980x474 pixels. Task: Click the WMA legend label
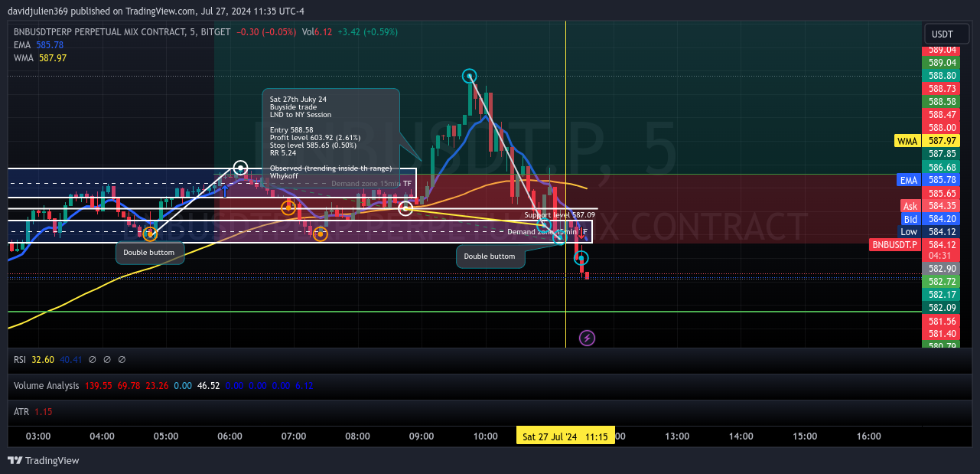click(x=23, y=58)
